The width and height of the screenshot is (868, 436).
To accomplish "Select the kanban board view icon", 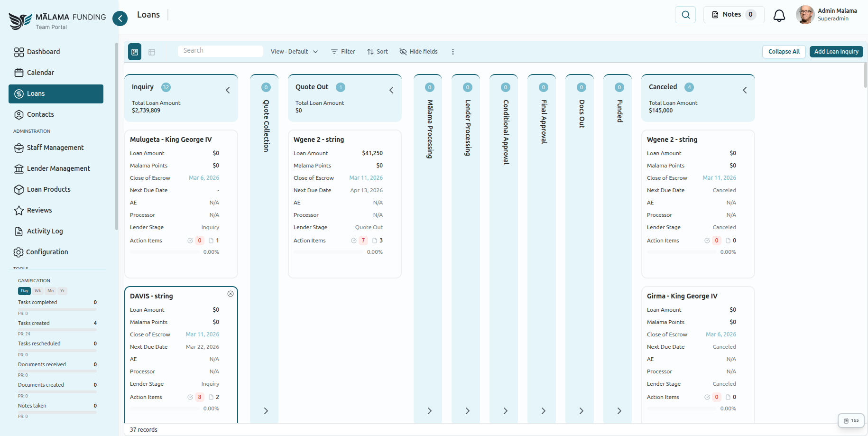I will pyautogui.click(x=135, y=52).
